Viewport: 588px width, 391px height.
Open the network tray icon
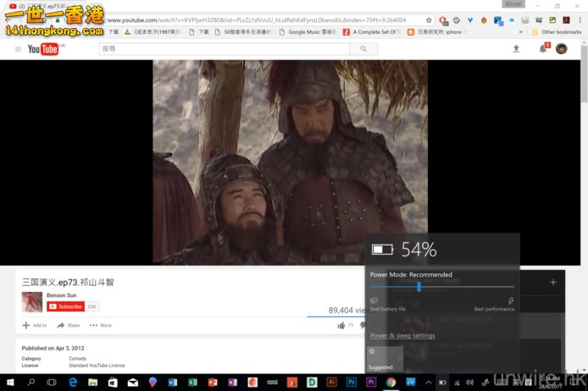tap(457, 383)
